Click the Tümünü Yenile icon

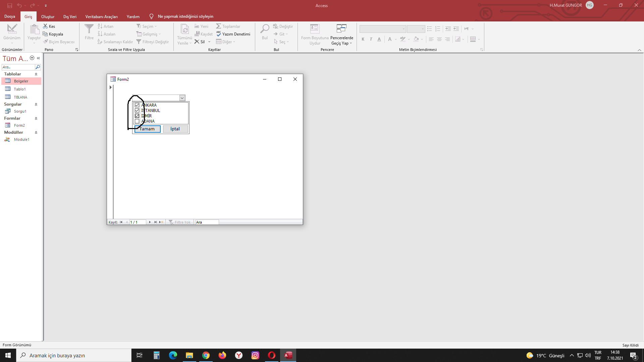(184, 29)
